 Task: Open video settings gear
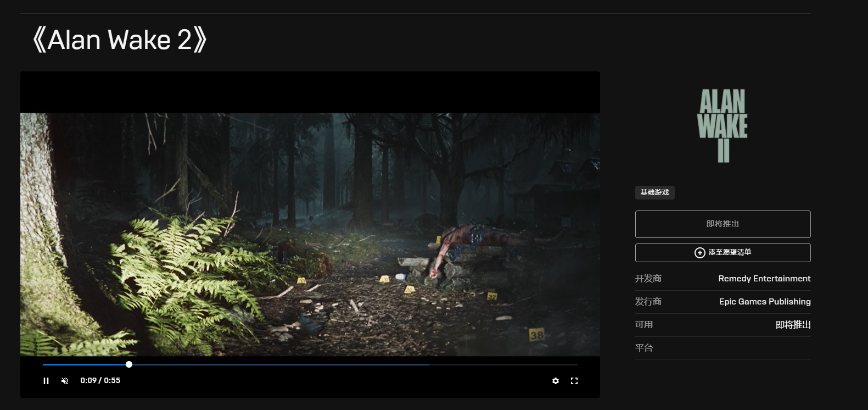pyautogui.click(x=556, y=381)
